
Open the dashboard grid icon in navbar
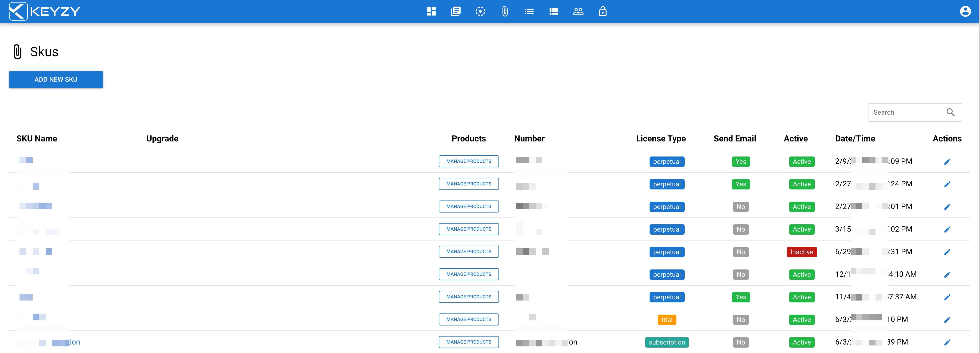[431, 11]
